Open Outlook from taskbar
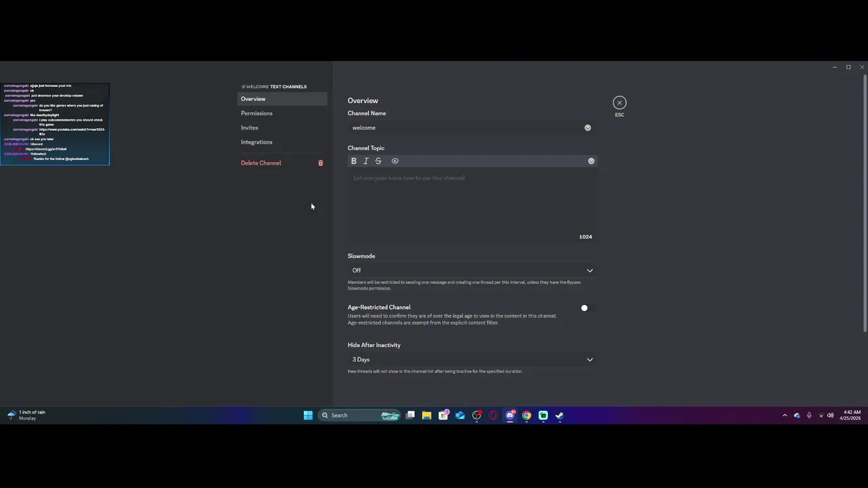This screenshot has width=868, height=488. (x=460, y=415)
